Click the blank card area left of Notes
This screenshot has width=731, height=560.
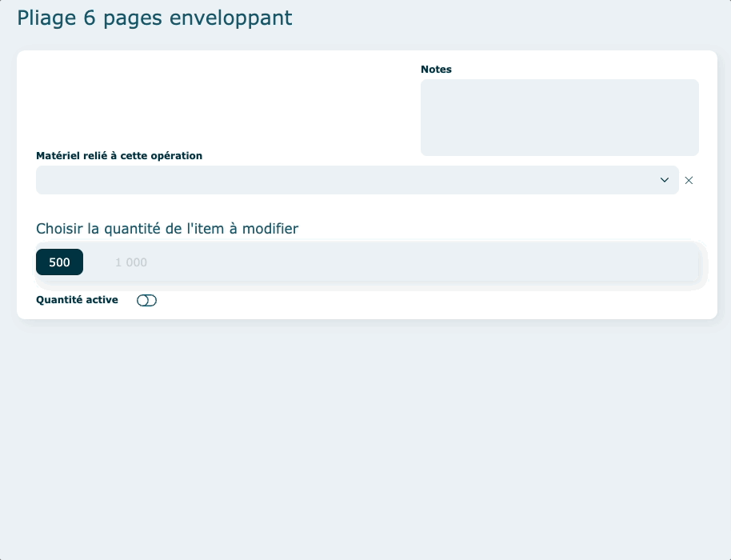[216, 100]
